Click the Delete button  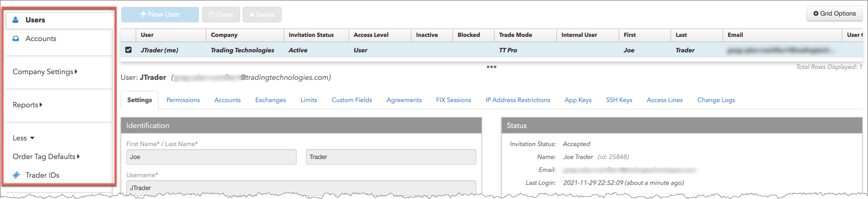(262, 15)
